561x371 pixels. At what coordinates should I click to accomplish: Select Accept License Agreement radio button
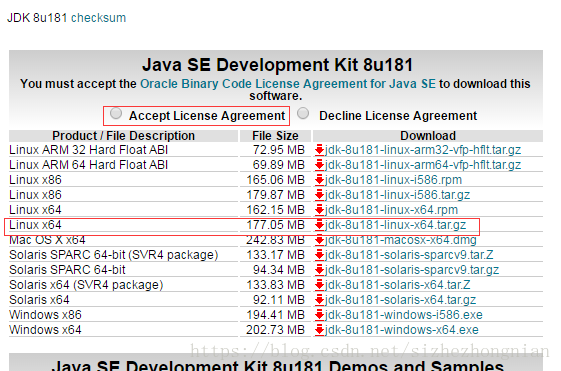pyautogui.click(x=116, y=113)
